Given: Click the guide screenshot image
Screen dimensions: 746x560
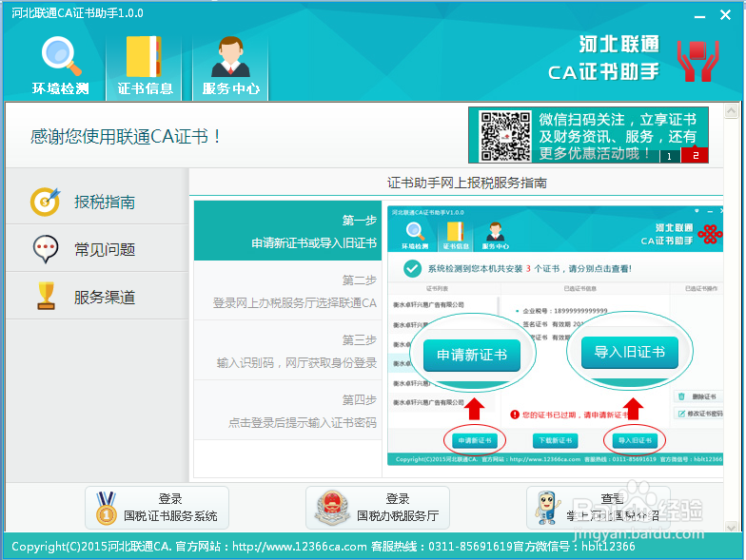Looking at the screenshot, I should click(556, 336).
